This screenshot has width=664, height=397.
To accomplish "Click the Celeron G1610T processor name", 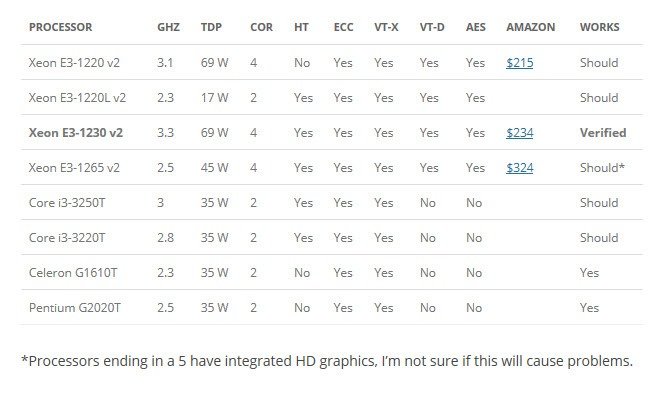I will coord(73,272).
